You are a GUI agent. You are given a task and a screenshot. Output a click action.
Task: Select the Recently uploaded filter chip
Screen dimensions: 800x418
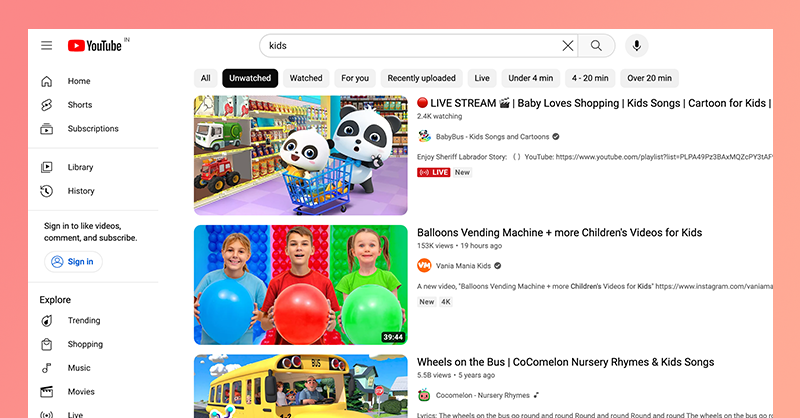[421, 78]
